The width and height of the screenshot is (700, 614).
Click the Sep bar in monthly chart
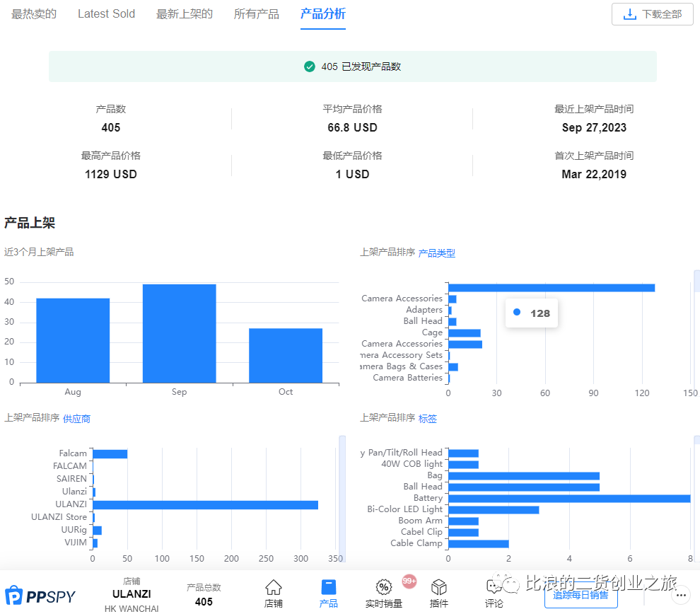click(179, 334)
